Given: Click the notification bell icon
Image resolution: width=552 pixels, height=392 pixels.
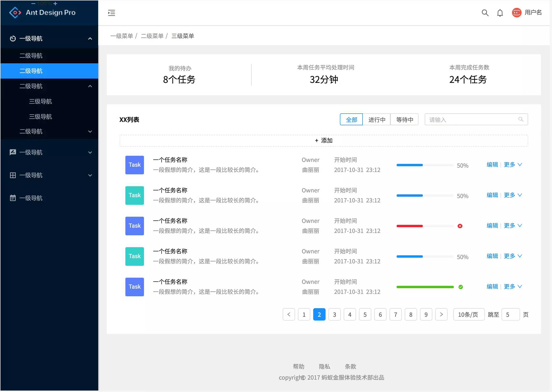Looking at the screenshot, I should [x=499, y=12].
